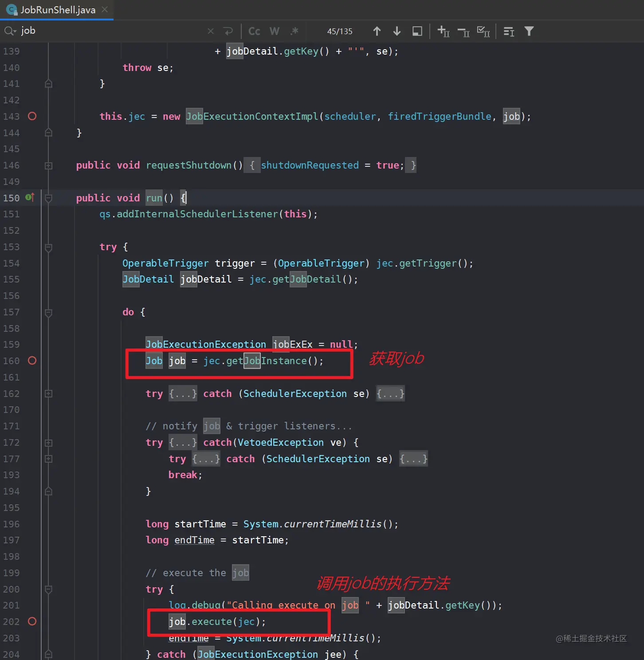Click 'currentTimeMillis' on line 196
The height and width of the screenshot is (660, 644).
coord(333,524)
